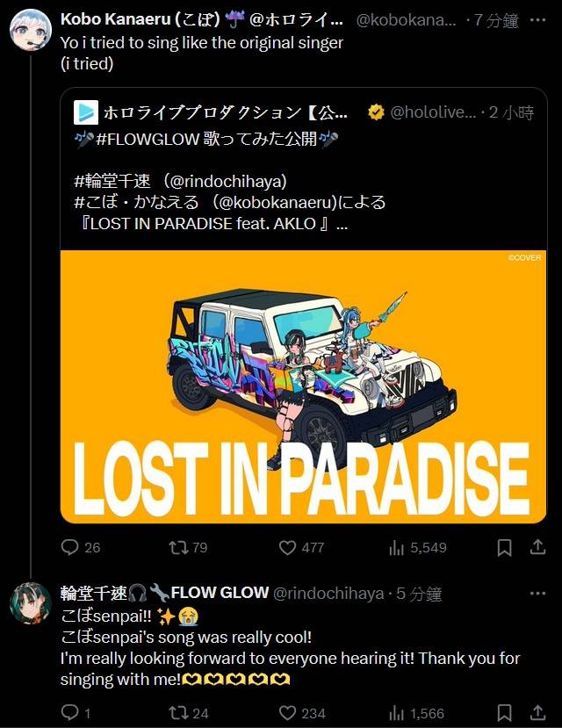Screen dimensions: 562x728
Task: Bookmark Rindo Chihaya's reply
Action: [x=504, y=713]
